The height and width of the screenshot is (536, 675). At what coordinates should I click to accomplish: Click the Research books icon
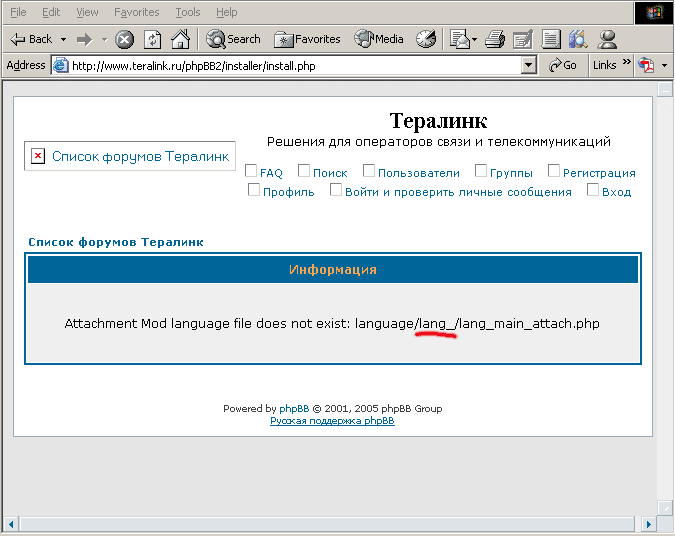point(578,39)
